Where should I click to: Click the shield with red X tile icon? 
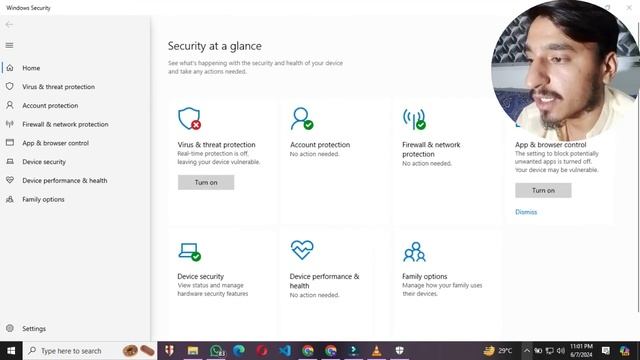click(x=189, y=119)
